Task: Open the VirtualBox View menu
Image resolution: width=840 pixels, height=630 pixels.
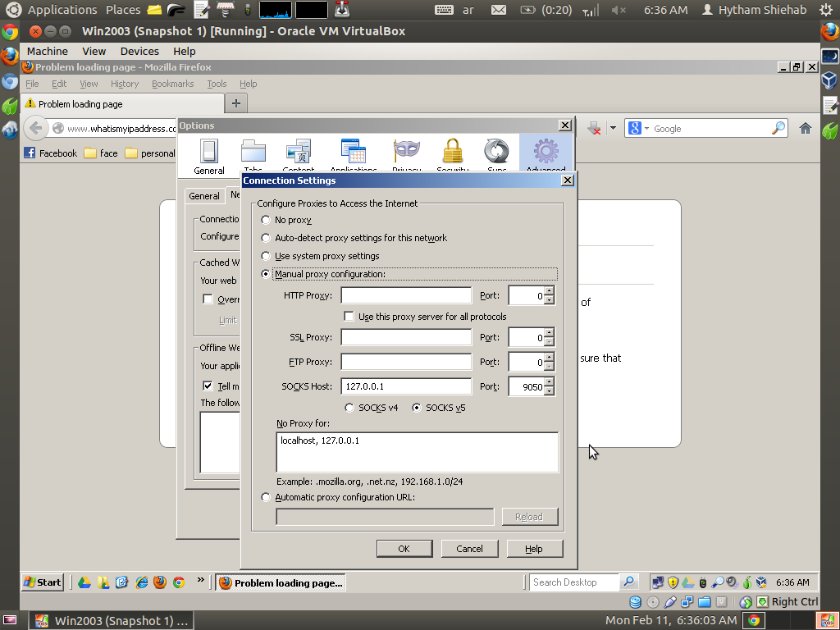Action: 94,52
